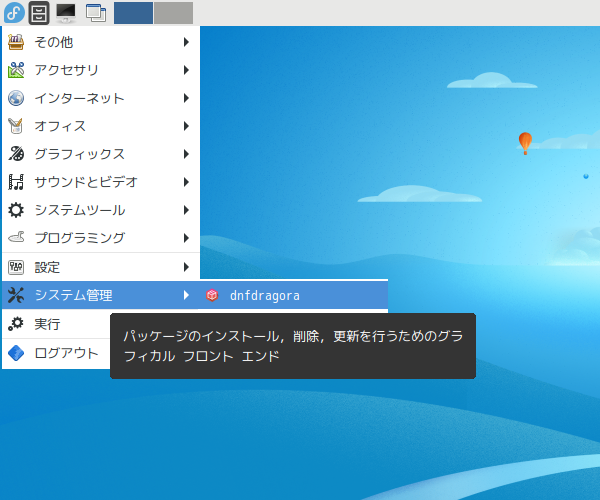Screen dimensions: 600x500
Task: Open the サウンドとビデオ menu category
Action: point(101,182)
